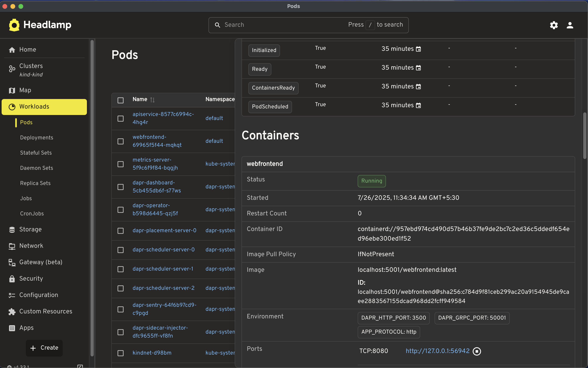Open the user account icon
Image resolution: width=588 pixels, height=368 pixels.
570,25
